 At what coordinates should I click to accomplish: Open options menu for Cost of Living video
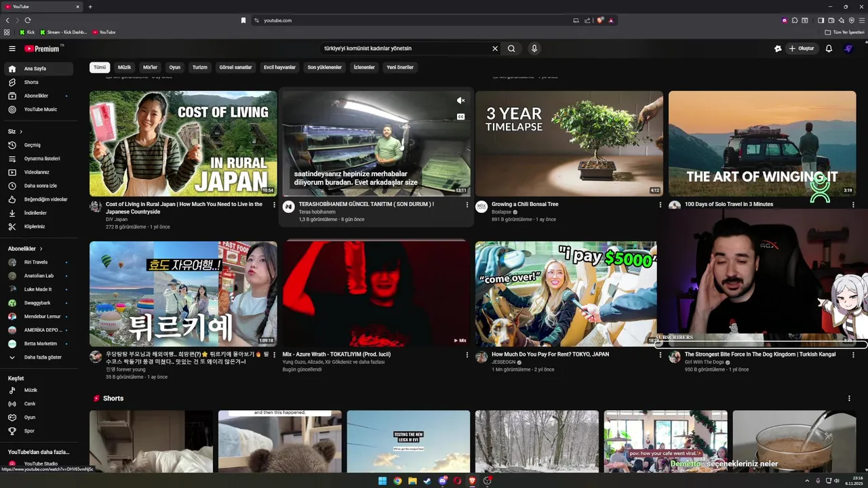click(x=274, y=205)
